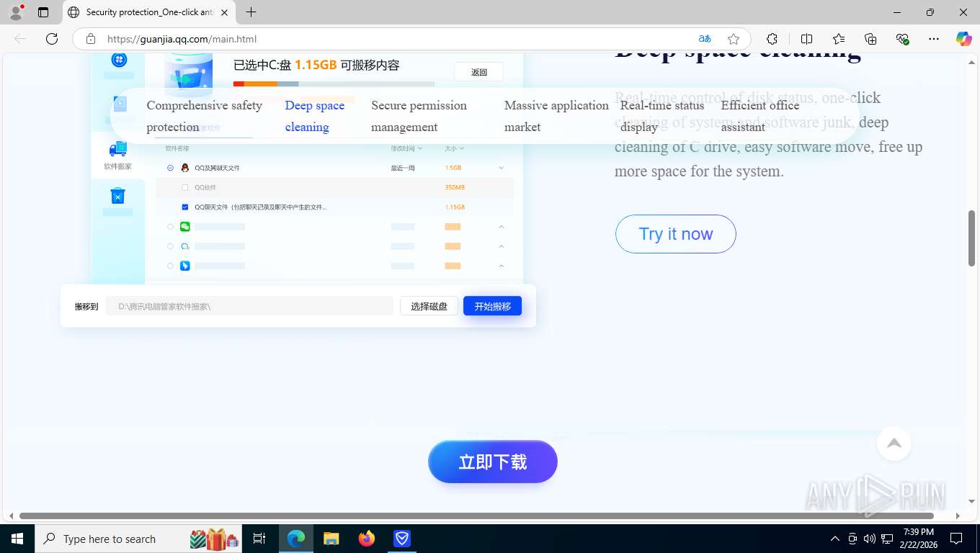980x553 pixels.
Task: Open Firefox from taskbar
Action: [367, 539]
